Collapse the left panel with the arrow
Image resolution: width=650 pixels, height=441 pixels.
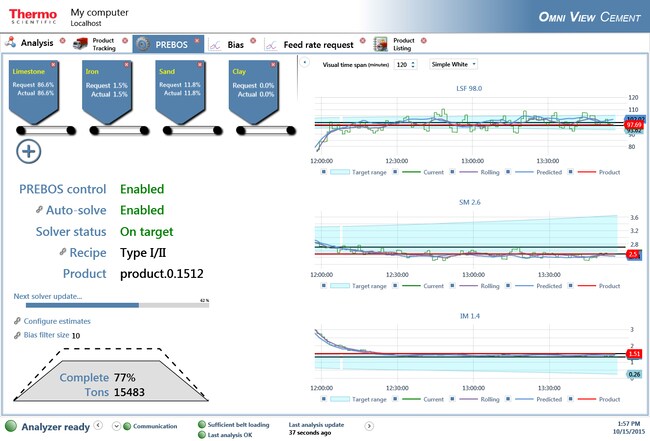pos(304,61)
